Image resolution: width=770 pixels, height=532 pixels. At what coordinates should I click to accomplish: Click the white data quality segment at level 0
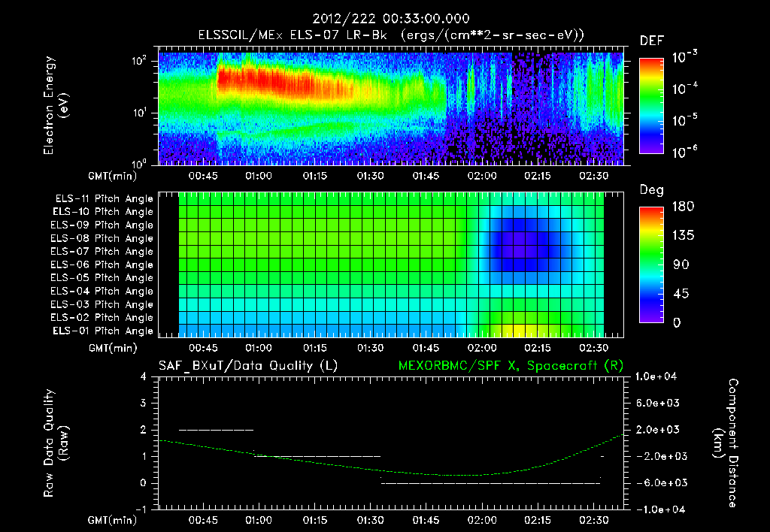(490, 483)
